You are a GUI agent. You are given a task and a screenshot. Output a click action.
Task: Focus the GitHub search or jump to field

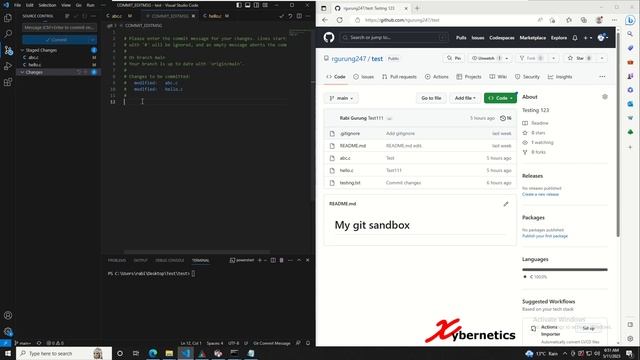[394, 38]
